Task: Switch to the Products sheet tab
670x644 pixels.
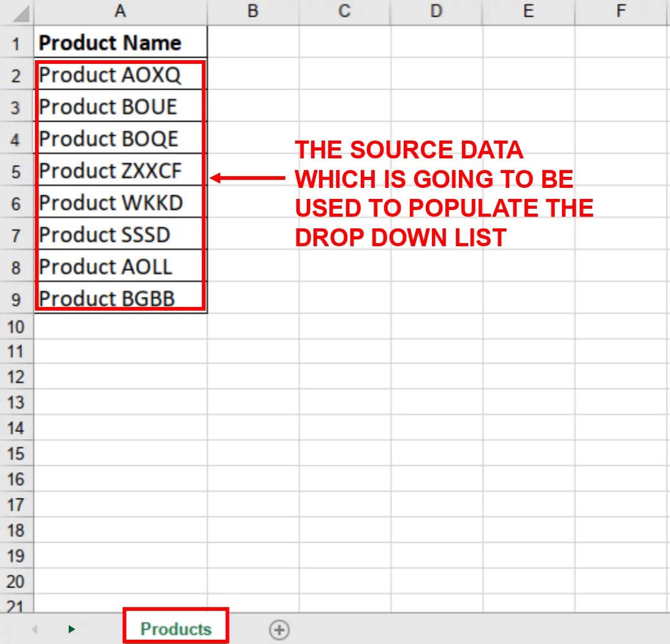Action: point(176,629)
